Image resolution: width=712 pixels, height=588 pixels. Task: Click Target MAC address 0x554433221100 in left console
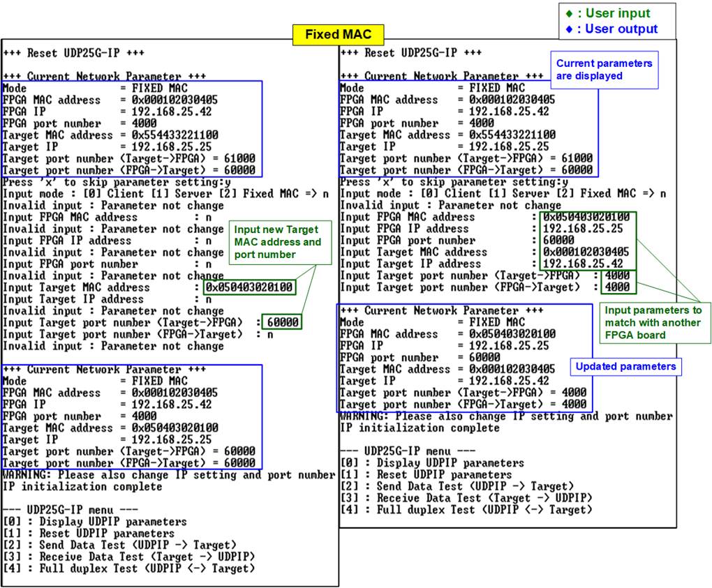pyautogui.click(x=175, y=135)
